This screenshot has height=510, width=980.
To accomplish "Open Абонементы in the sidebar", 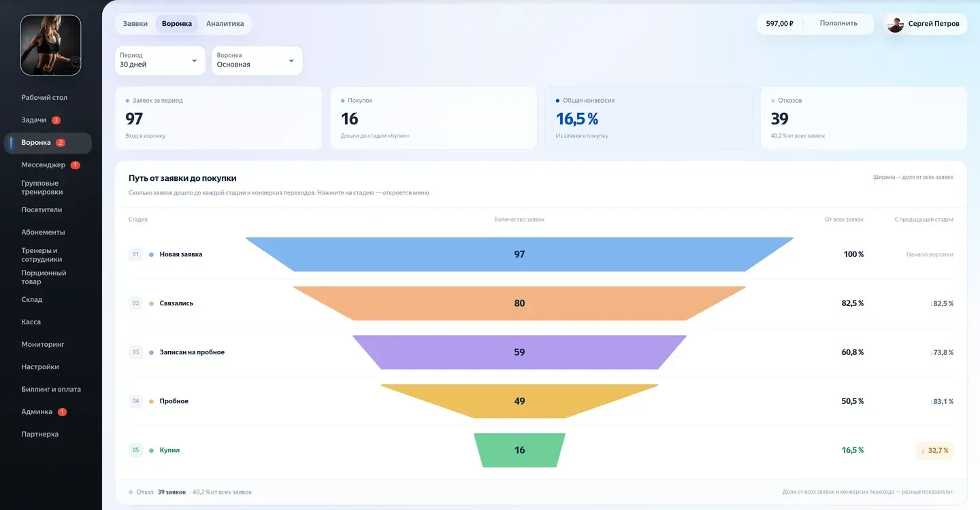I will tap(43, 233).
